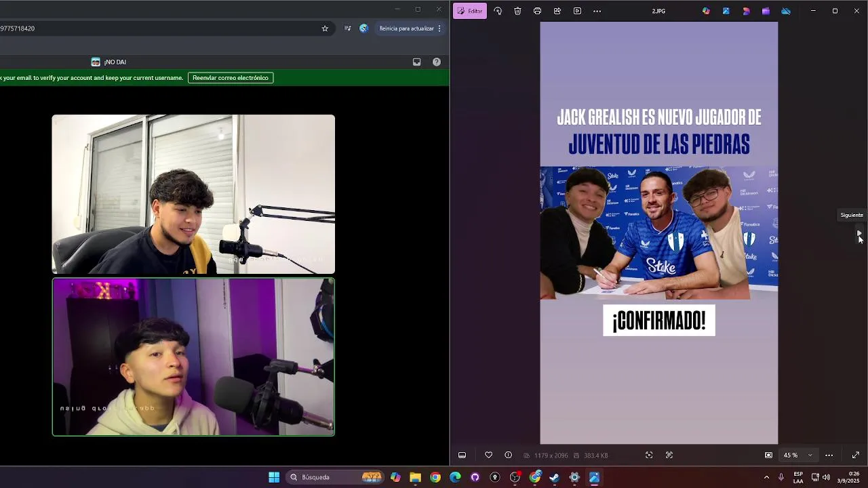Image resolution: width=868 pixels, height=488 pixels.
Task: Open network tray icon
Action: (x=815, y=477)
